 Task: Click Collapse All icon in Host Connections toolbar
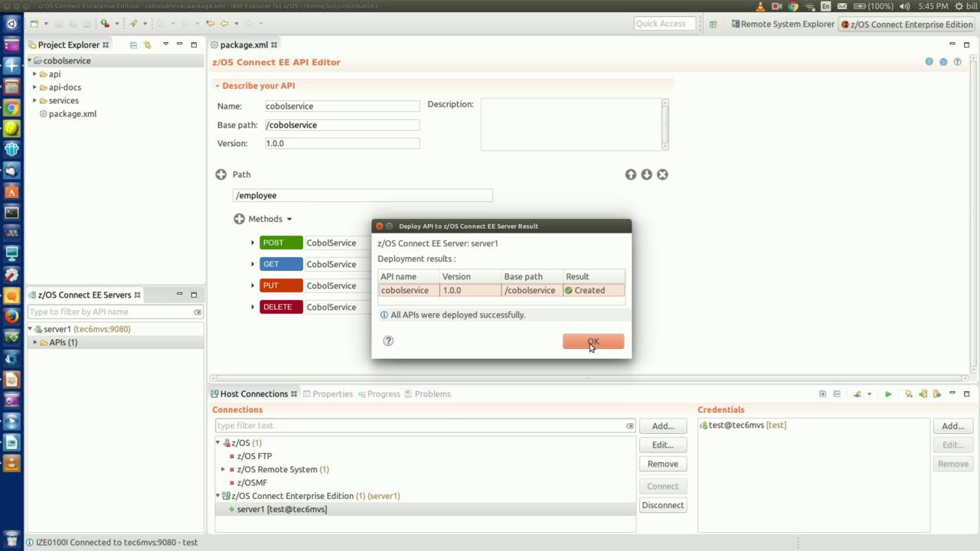837,394
